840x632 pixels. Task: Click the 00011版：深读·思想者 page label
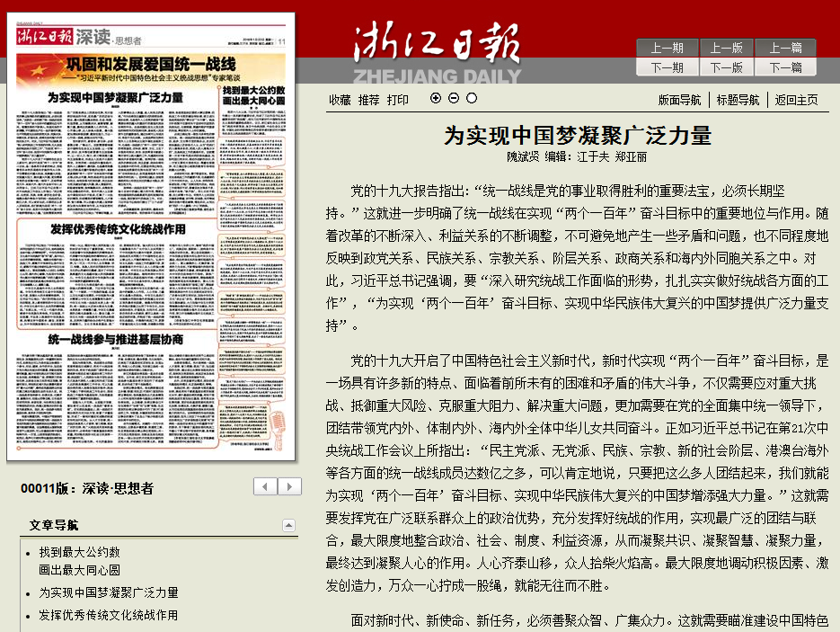point(87,488)
